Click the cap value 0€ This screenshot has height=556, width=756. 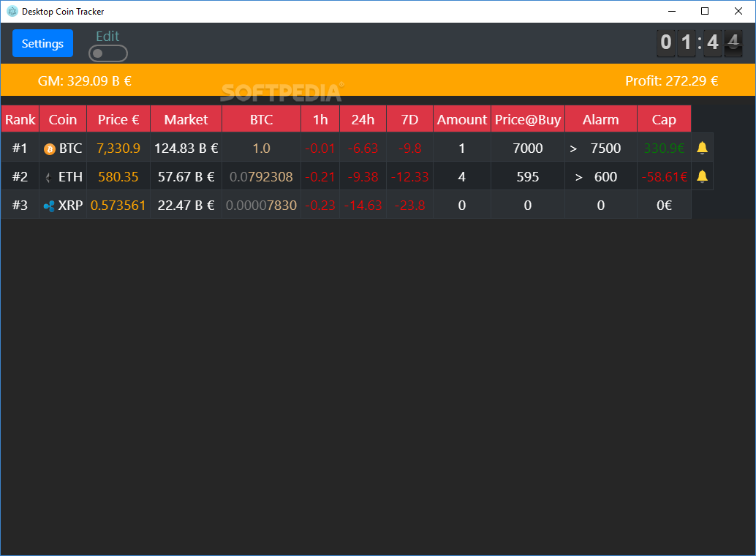(x=664, y=205)
